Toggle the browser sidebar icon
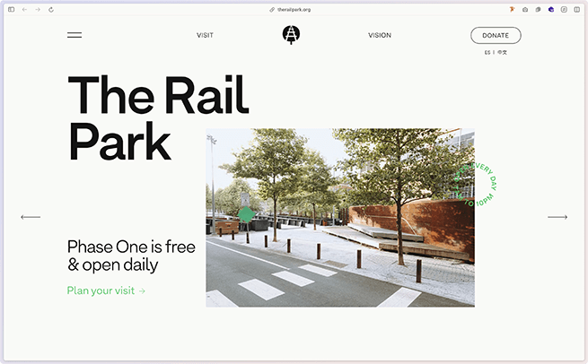This screenshot has height=364, width=588. coord(12,10)
